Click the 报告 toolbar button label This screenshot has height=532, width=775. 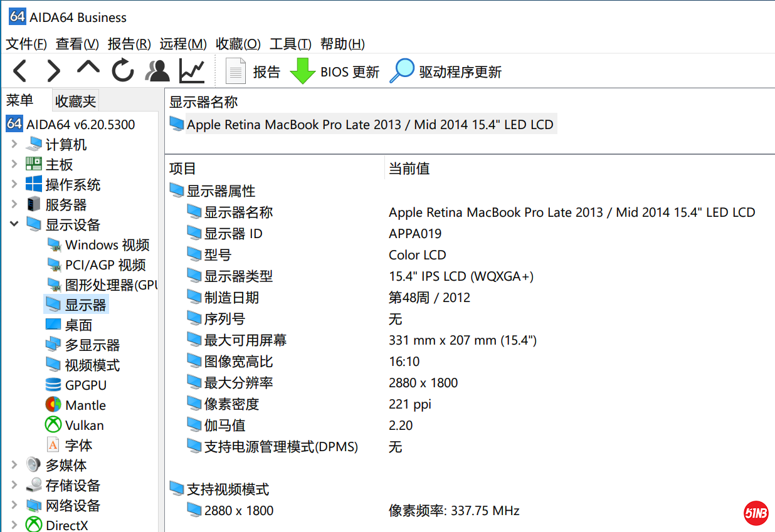[x=266, y=72]
